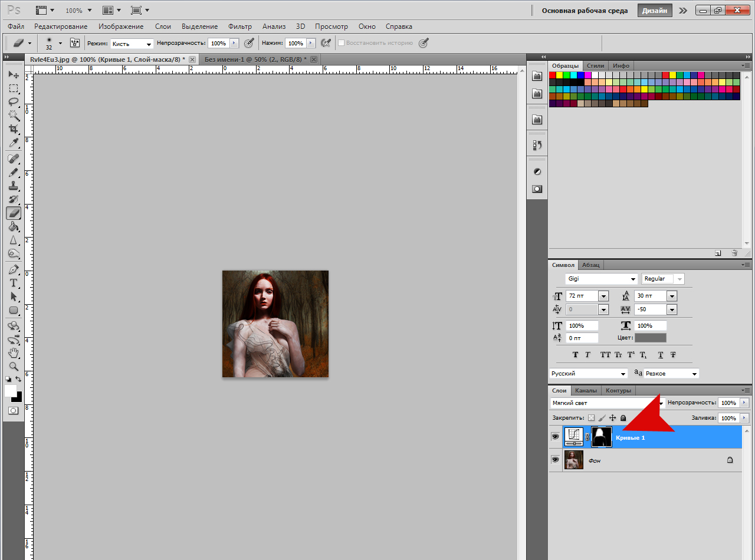Select the Horizontal Type tool
The image size is (755, 560).
click(x=14, y=283)
